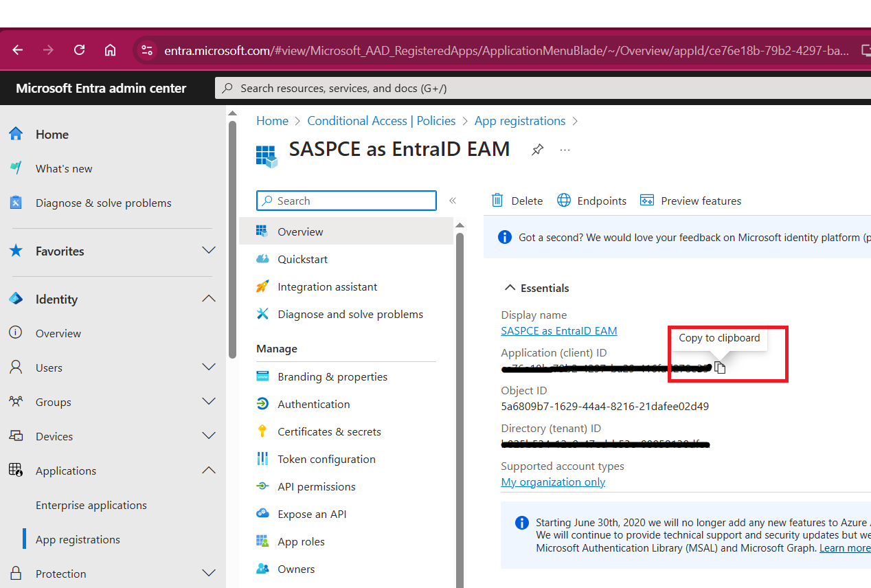
Task: Collapse the Essentials section
Action: click(x=510, y=288)
